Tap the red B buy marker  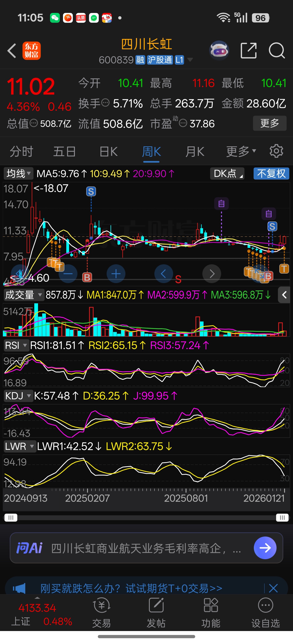(x=87, y=277)
